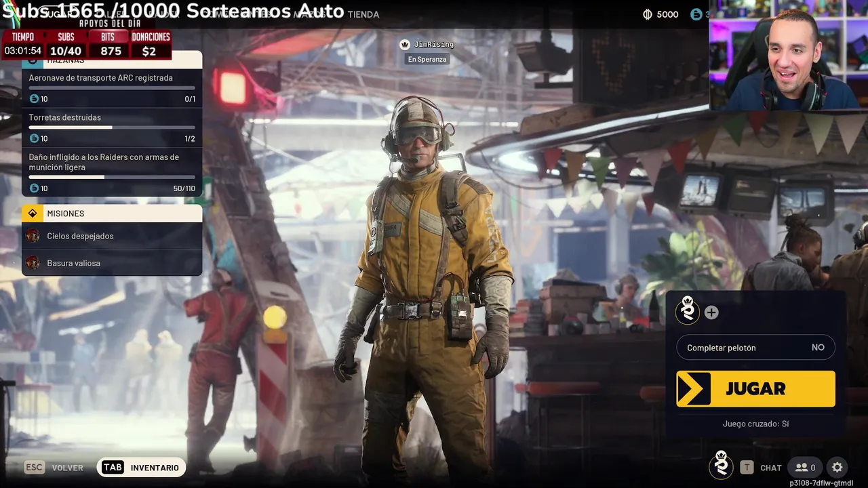This screenshot has width=868, height=488.
Task: Click the Cielos despejados trader portrait icon
Action: (33, 236)
